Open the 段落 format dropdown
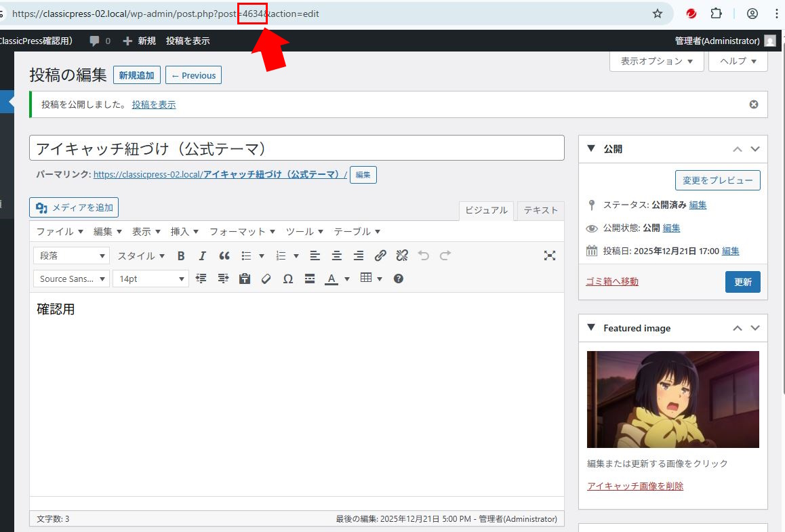 point(71,255)
